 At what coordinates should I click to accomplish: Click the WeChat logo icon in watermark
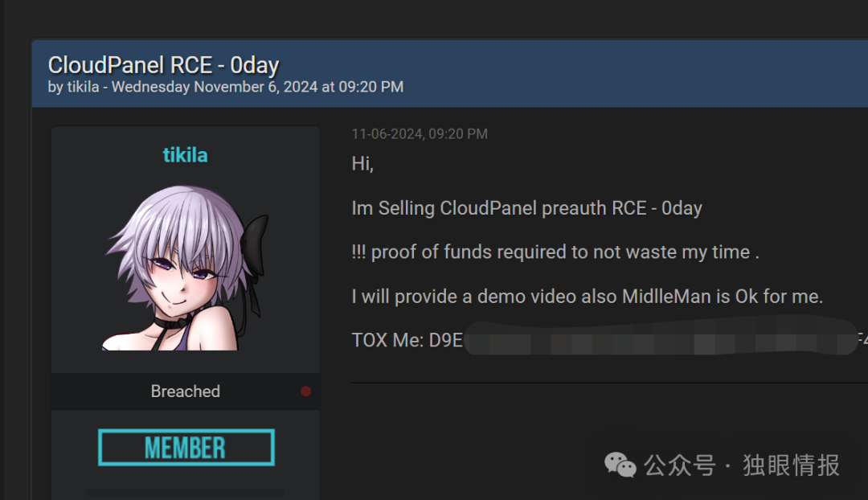tap(620, 465)
